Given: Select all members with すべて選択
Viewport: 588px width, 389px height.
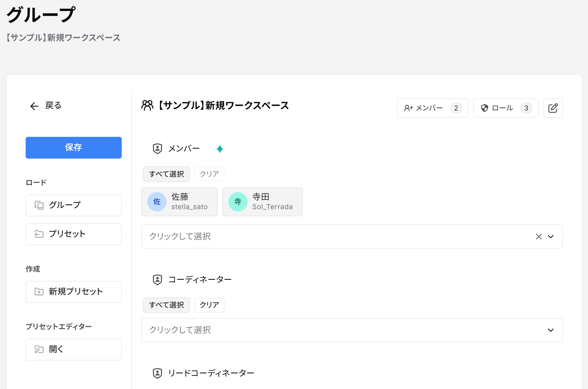Looking at the screenshot, I should [166, 174].
